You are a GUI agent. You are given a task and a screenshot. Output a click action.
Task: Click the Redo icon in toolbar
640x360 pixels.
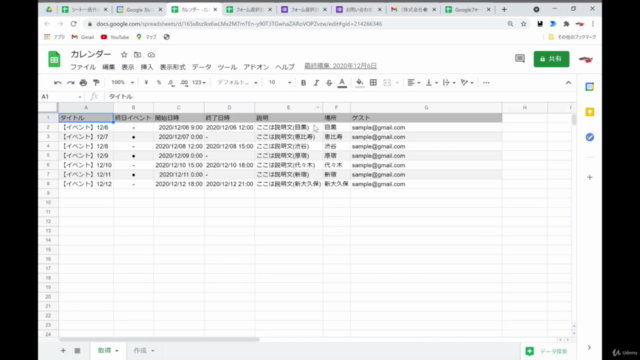pyautogui.click(x=71, y=82)
